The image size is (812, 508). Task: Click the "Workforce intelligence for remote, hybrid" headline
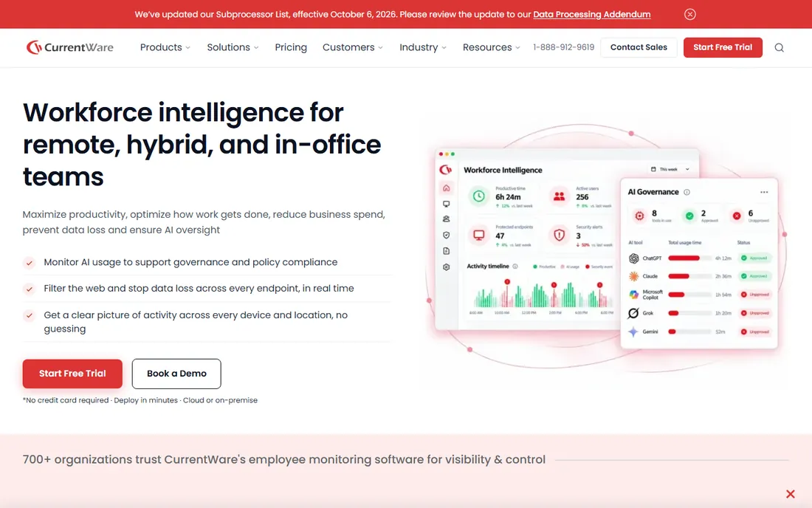(202, 145)
